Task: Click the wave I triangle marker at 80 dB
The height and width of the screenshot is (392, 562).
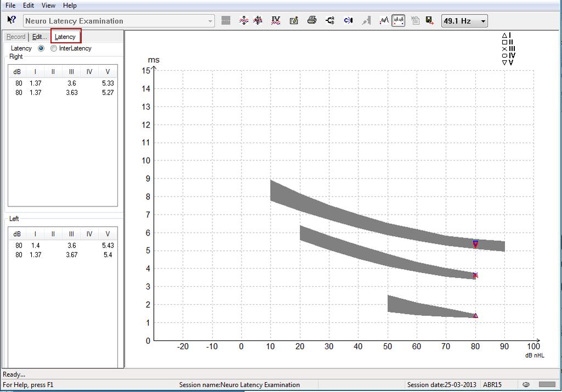Action: click(475, 316)
